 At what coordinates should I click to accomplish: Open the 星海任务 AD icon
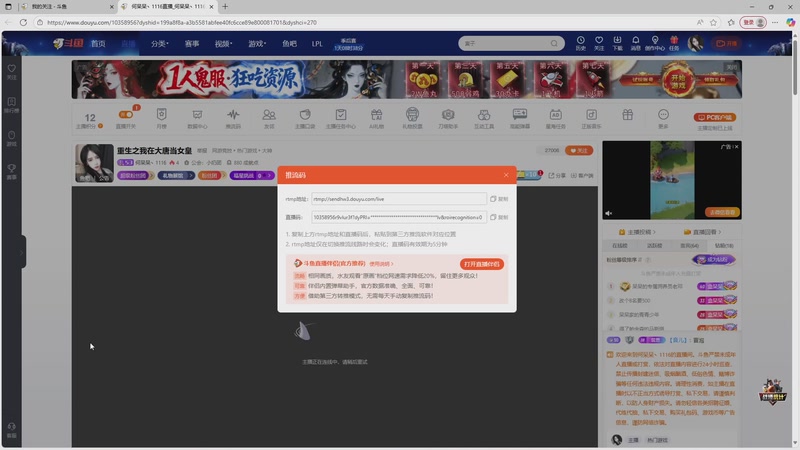[x=556, y=118]
